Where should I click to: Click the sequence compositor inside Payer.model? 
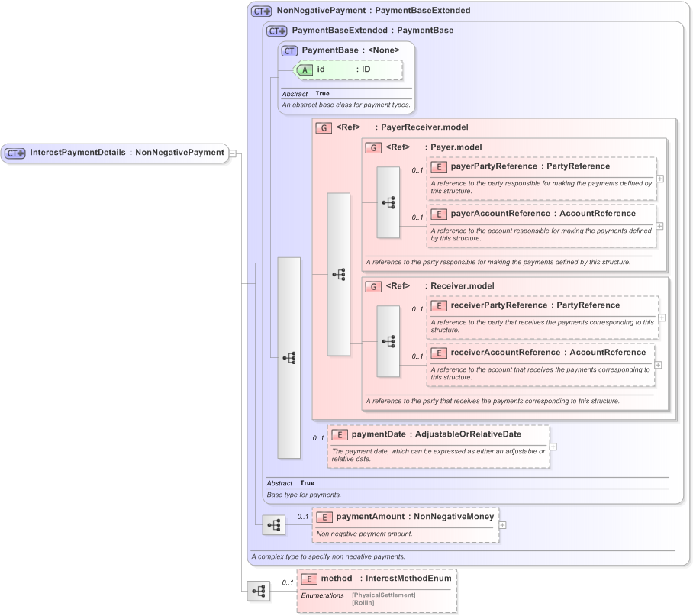(388, 202)
